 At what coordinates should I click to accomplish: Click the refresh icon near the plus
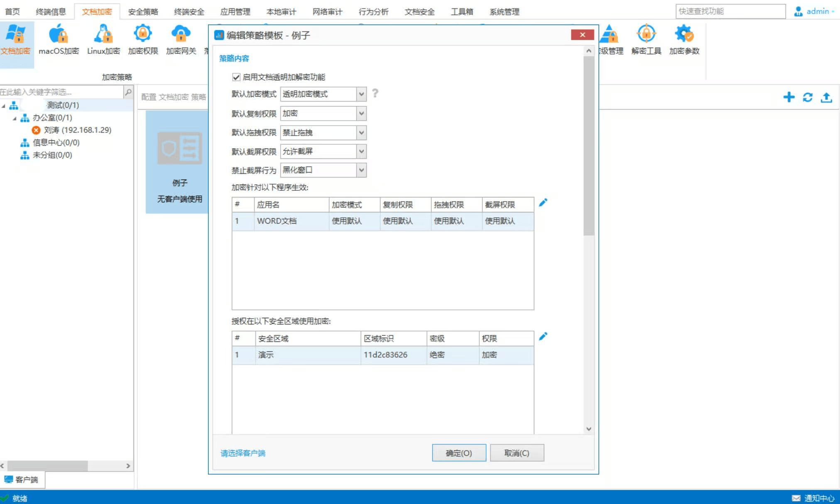[808, 97]
